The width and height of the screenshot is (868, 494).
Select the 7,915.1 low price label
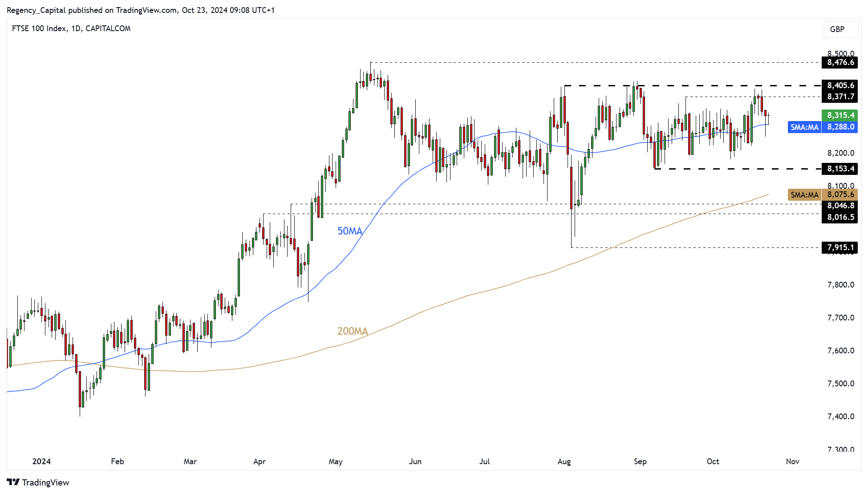tap(840, 247)
